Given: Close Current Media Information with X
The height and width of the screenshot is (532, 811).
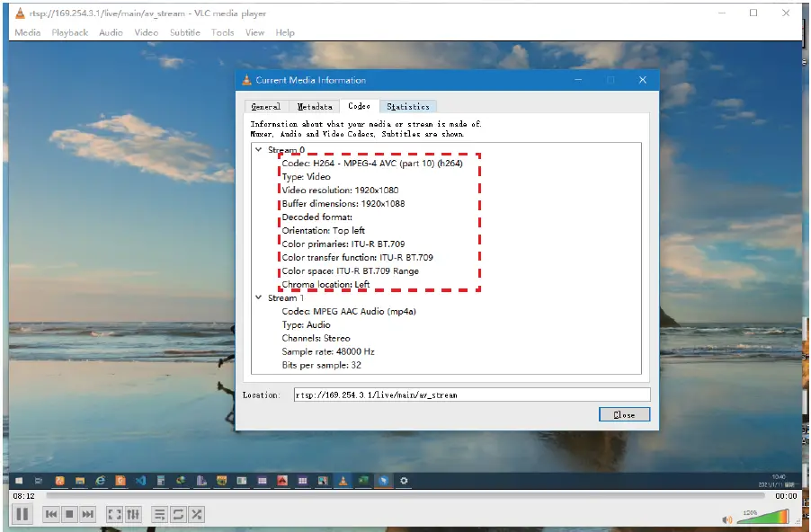Looking at the screenshot, I should pos(642,80).
